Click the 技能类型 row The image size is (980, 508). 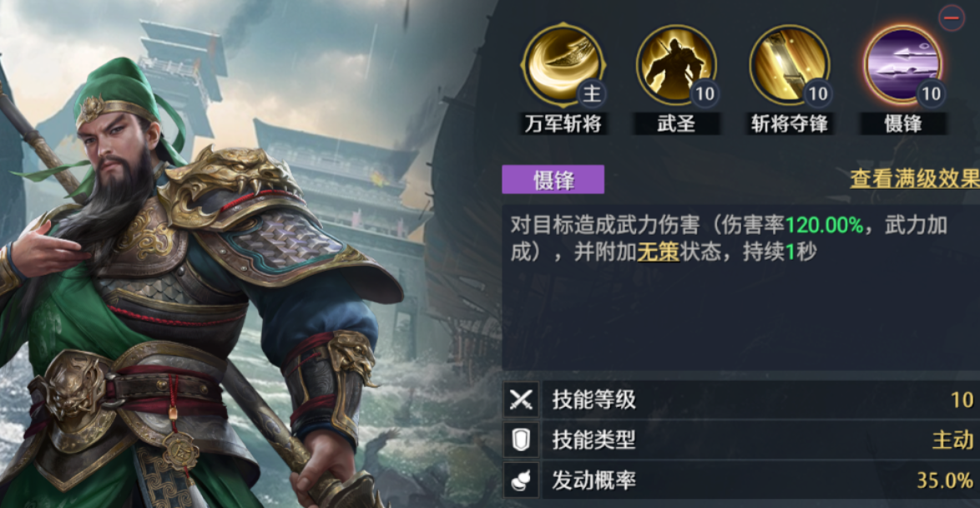tap(742, 439)
